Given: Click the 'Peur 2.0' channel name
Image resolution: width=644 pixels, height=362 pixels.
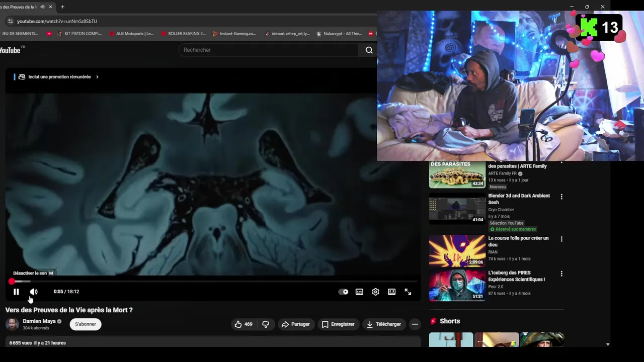Looking at the screenshot, I should point(496,287).
